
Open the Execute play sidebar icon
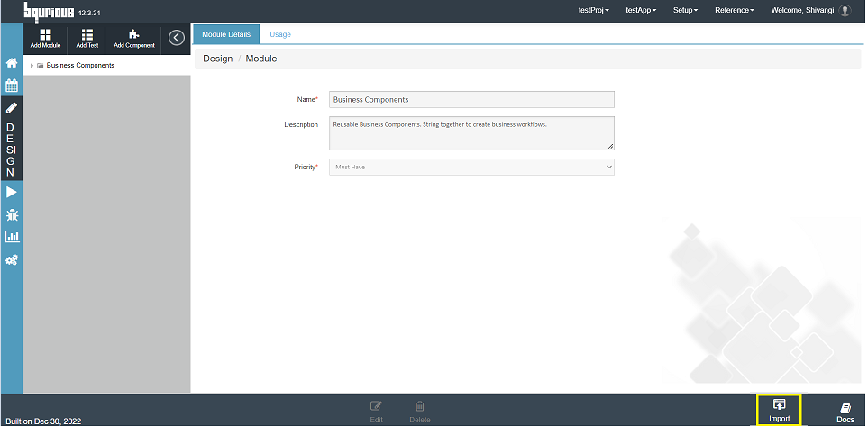coord(11,192)
